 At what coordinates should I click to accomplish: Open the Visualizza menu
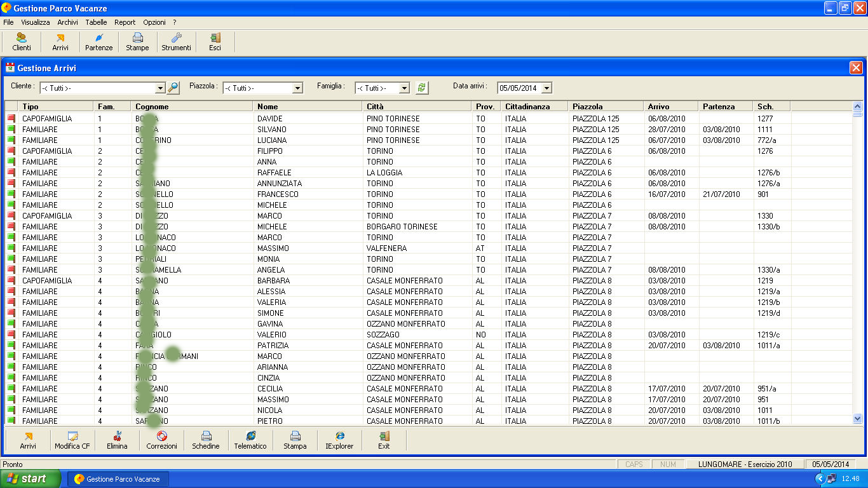point(36,22)
